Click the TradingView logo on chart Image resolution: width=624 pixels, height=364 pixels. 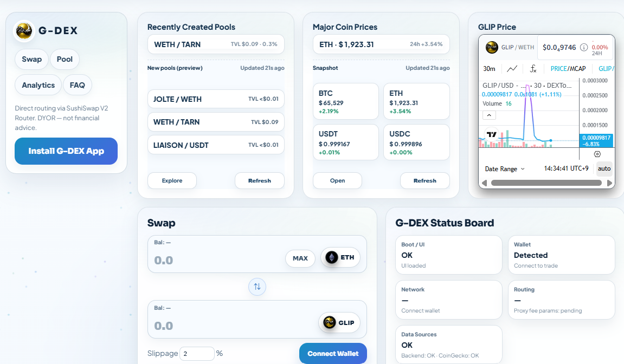point(492,134)
